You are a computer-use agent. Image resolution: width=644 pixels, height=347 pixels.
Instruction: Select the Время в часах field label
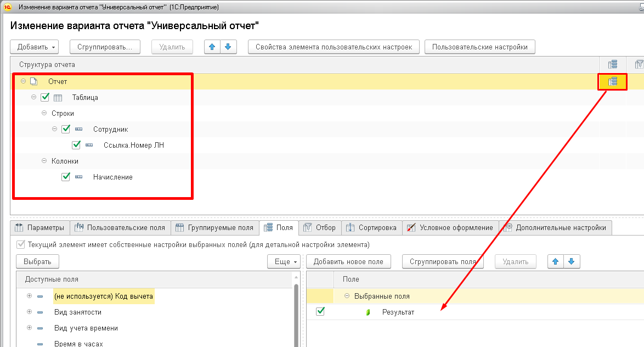(78, 344)
